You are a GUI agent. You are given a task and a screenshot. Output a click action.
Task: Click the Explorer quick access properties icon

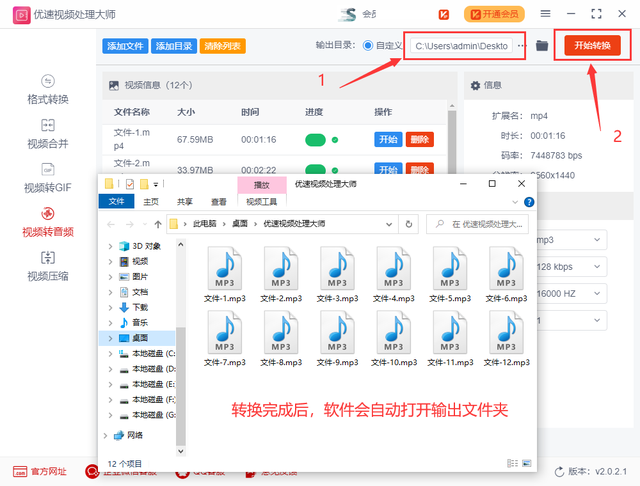coord(130,184)
